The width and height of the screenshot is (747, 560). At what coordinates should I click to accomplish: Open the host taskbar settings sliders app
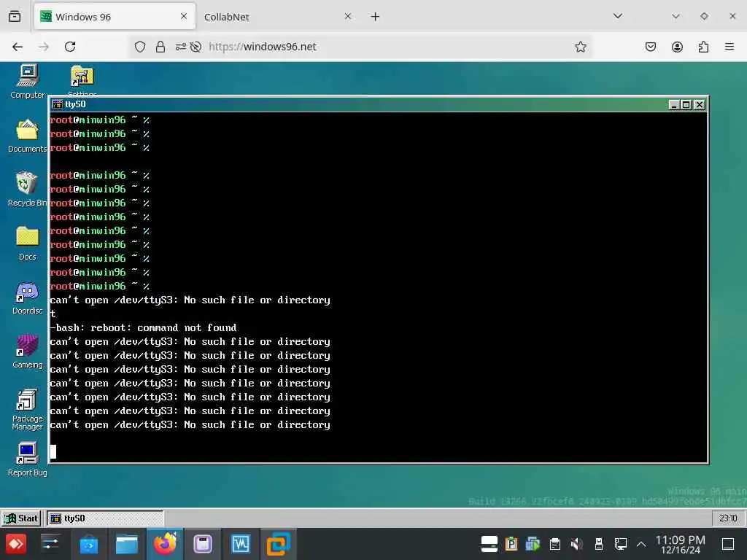50,543
